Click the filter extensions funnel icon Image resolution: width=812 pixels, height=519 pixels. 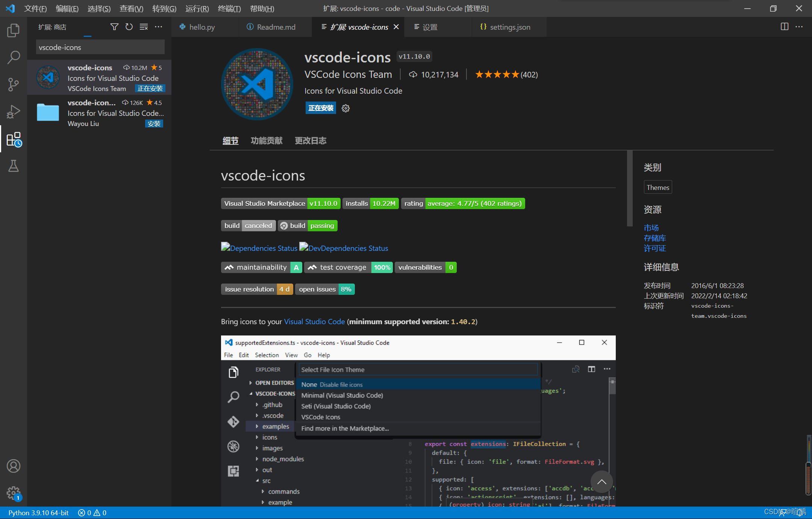[114, 27]
